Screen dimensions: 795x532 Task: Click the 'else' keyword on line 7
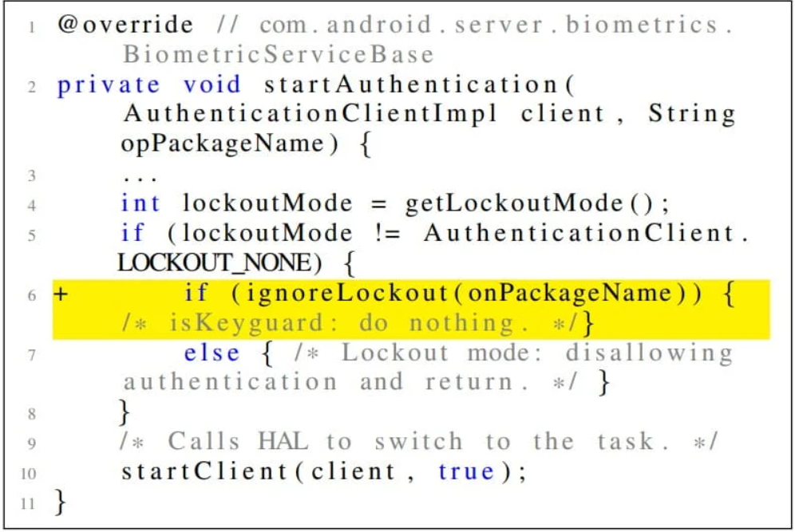pos(212,353)
